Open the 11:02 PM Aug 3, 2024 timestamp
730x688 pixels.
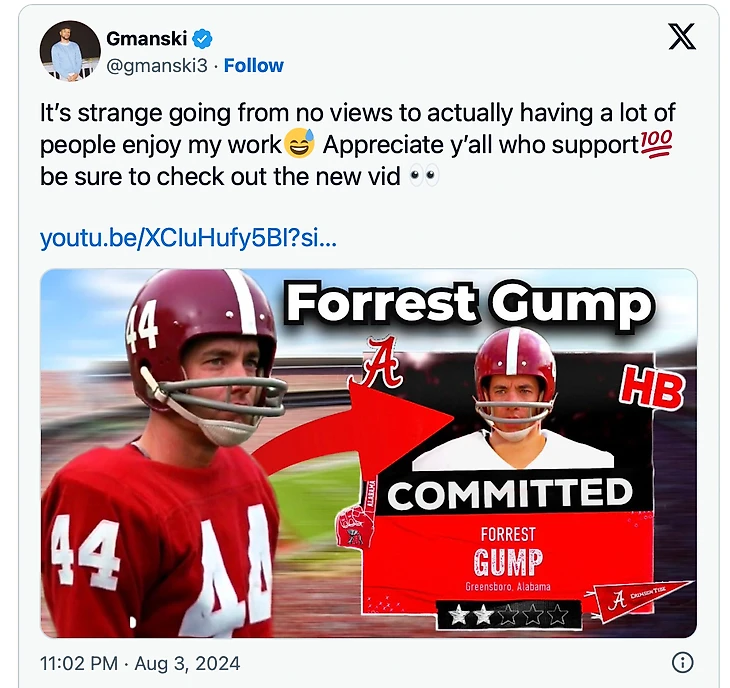click(x=140, y=663)
